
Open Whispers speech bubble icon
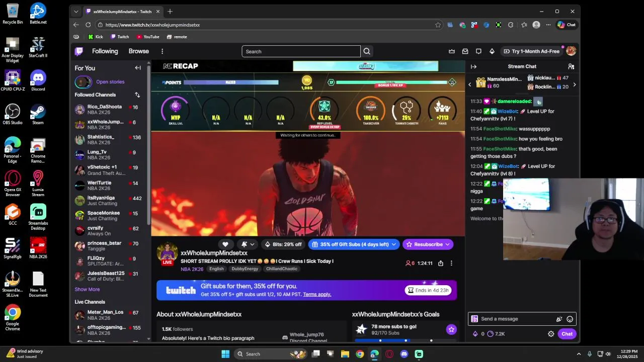(x=478, y=51)
